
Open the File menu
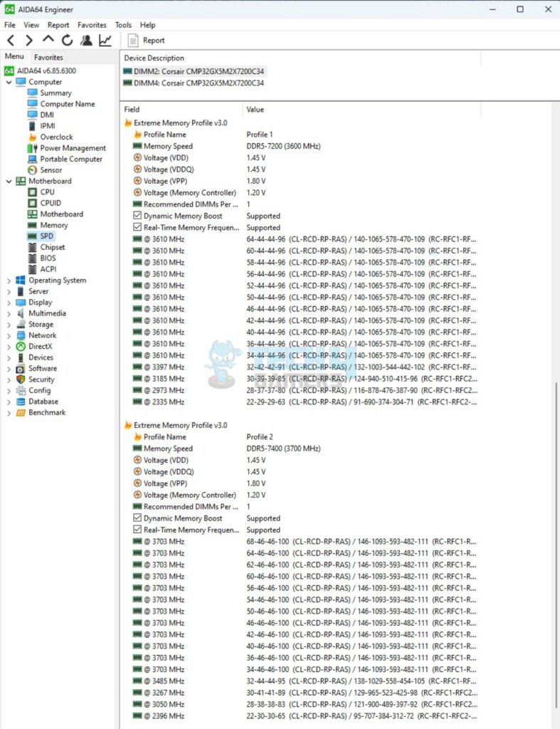pyautogui.click(x=10, y=25)
